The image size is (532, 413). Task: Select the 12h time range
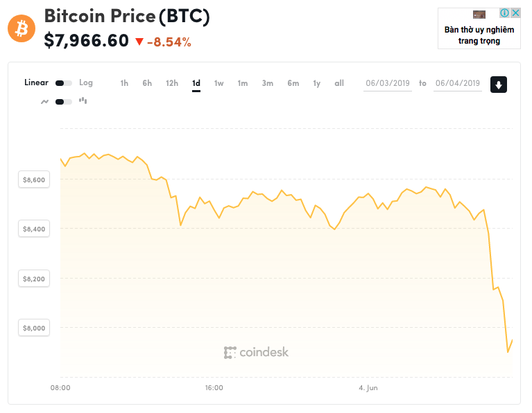coord(172,83)
